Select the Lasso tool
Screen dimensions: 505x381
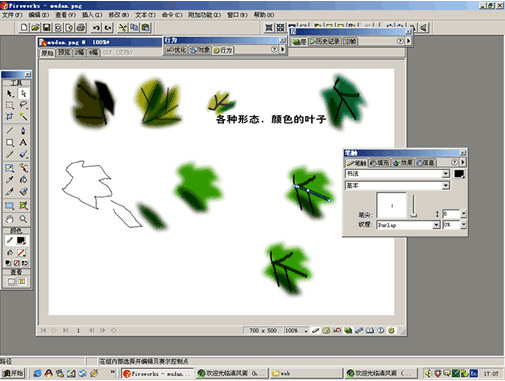23,105
